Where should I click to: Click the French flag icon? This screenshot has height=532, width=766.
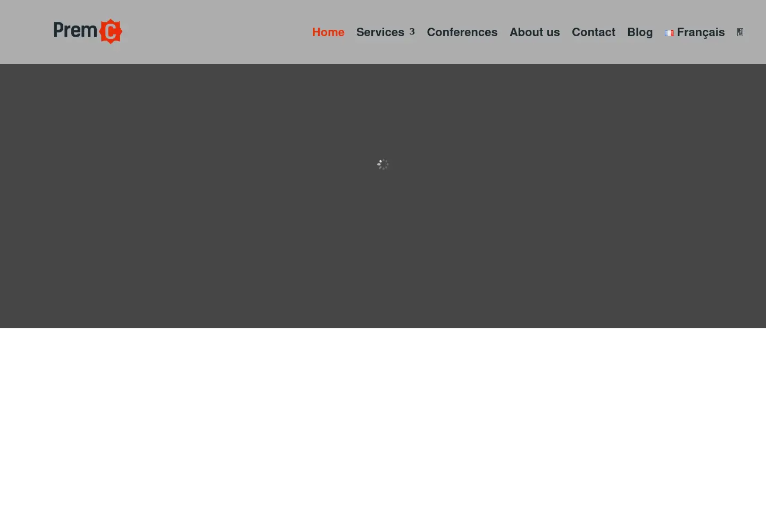click(669, 33)
